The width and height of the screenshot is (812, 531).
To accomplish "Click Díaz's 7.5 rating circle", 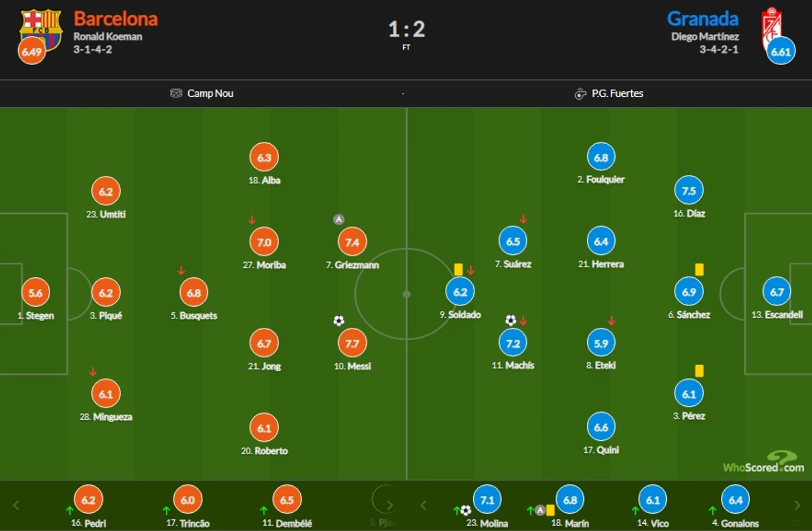I will [x=689, y=191].
